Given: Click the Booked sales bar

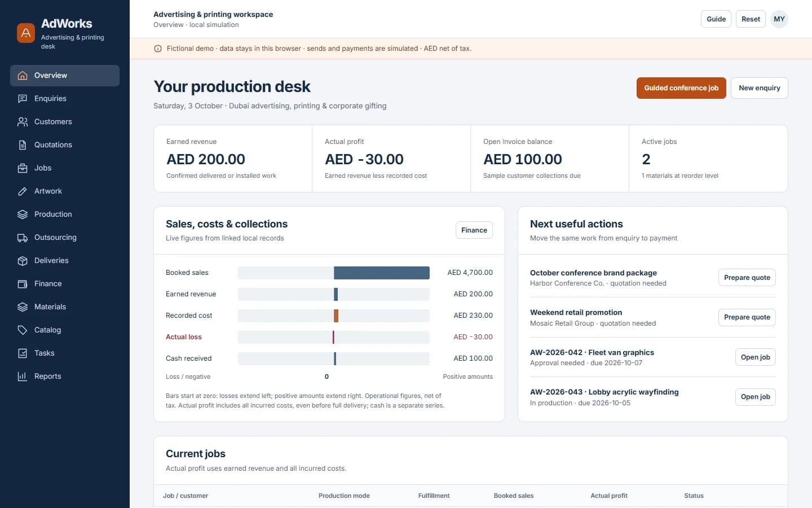Looking at the screenshot, I should pos(382,273).
